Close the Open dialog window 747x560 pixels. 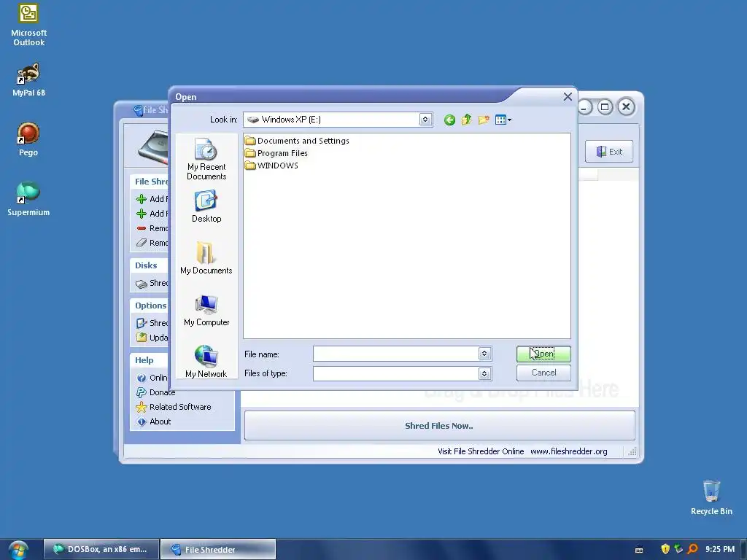568,97
